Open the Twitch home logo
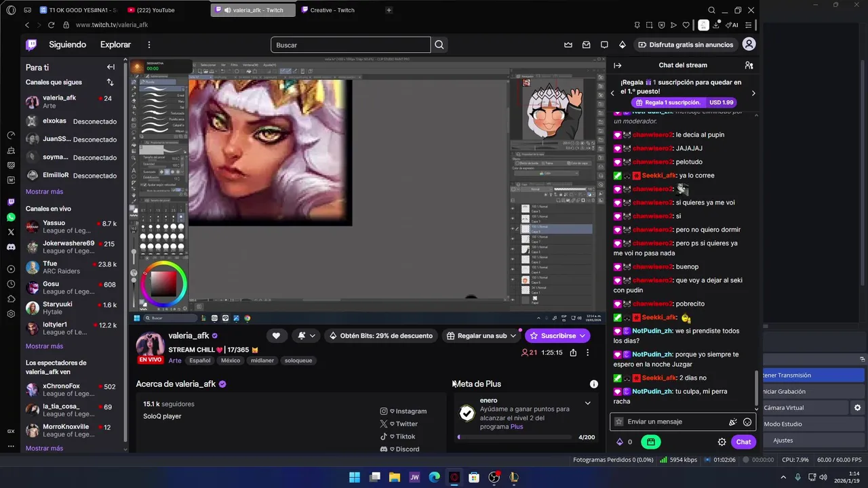This screenshot has width=868, height=488. 31,45
